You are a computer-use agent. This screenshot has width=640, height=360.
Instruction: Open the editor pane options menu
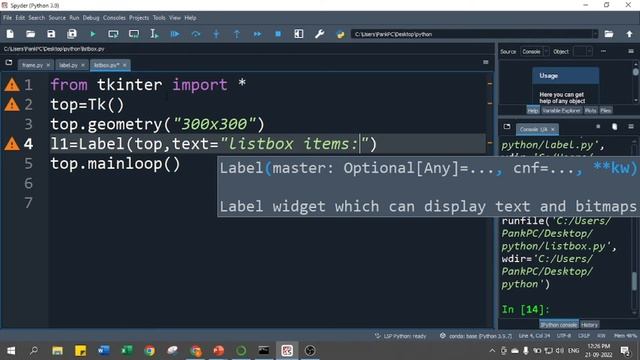pyautogui.click(x=486, y=62)
